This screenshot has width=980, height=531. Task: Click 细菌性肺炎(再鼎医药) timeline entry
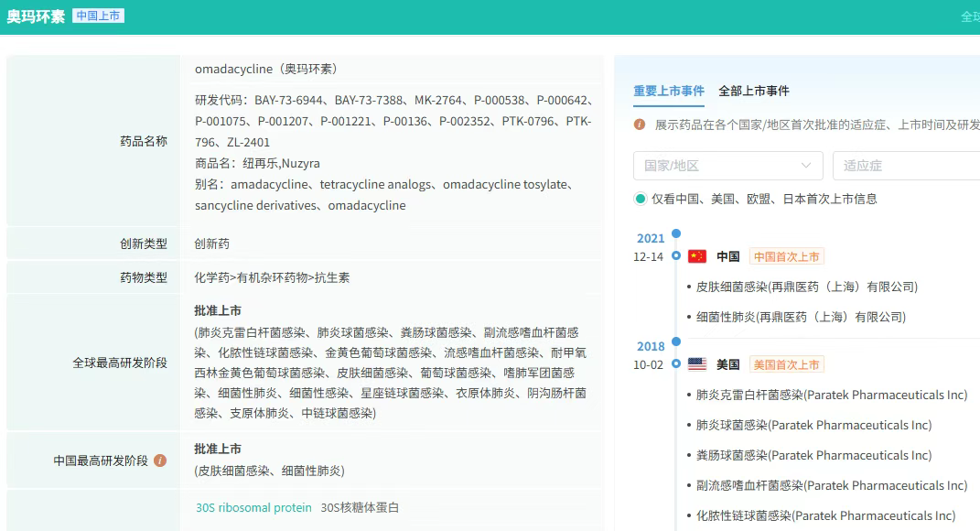click(x=801, y=317)
